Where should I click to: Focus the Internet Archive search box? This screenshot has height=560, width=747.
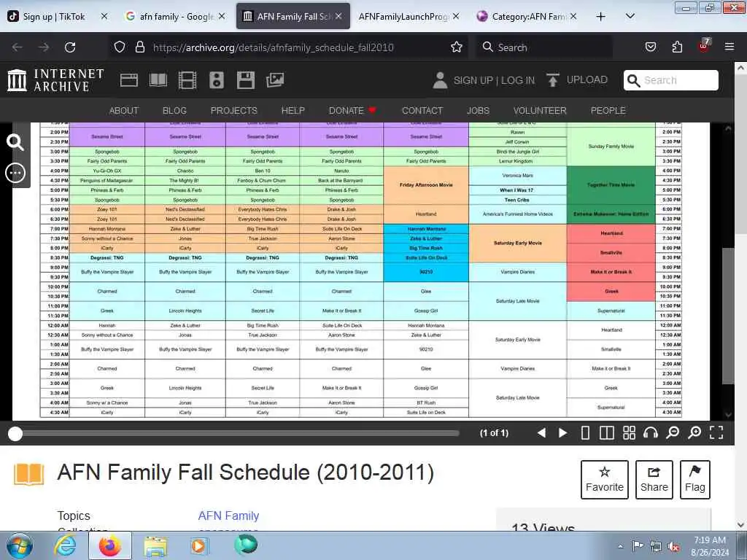click(671, 80)
